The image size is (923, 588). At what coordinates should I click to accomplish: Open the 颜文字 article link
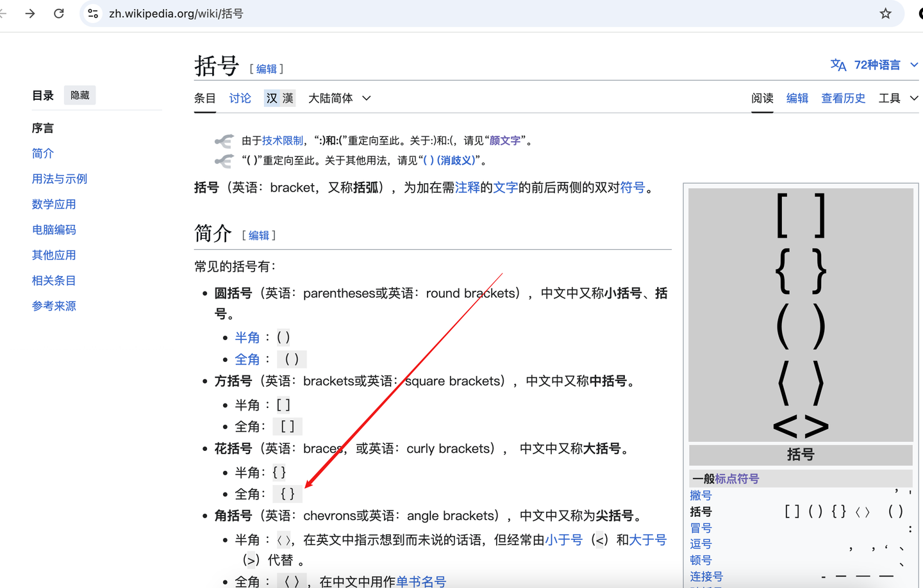tap(505, 140)
